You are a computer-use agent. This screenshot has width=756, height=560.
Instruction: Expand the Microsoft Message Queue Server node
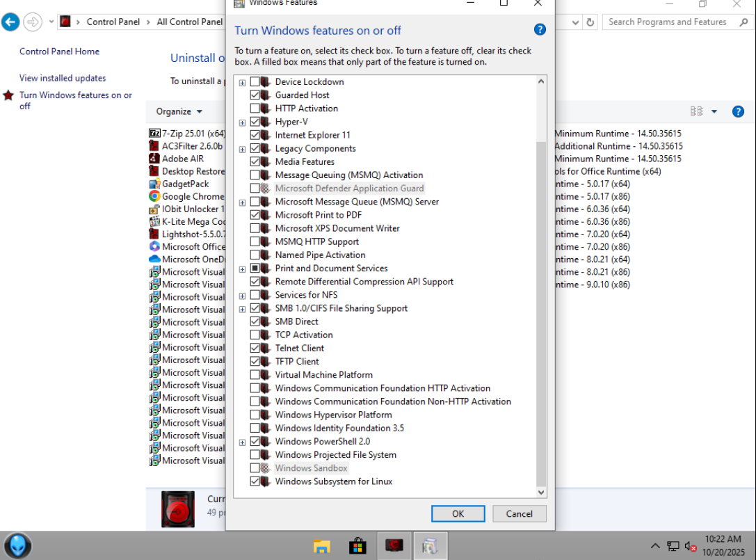point(242,202)
